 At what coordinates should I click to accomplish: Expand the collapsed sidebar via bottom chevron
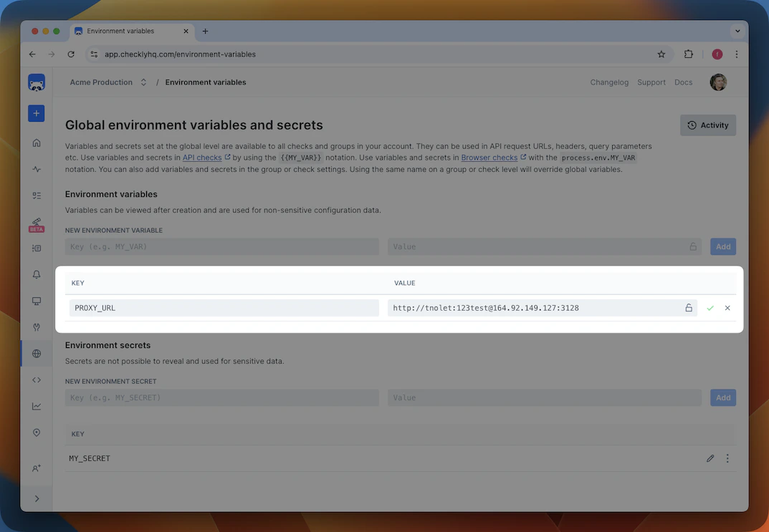point(36,498)
